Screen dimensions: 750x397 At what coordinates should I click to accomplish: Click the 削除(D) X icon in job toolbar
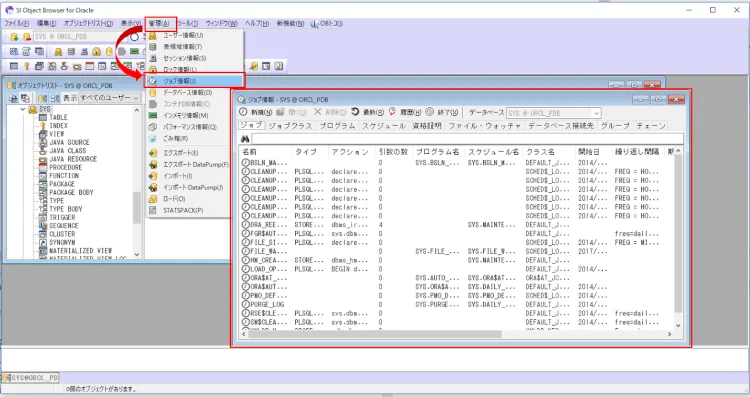(x=318, y=112)
